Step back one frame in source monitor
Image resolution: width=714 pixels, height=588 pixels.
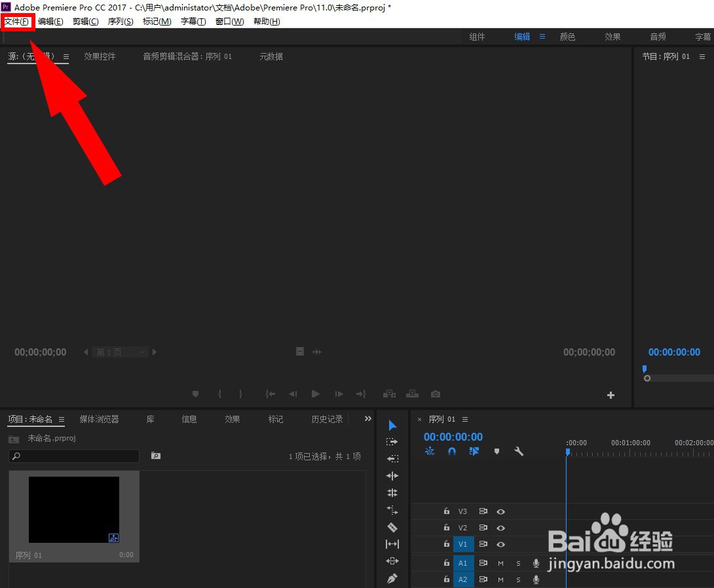293,394
